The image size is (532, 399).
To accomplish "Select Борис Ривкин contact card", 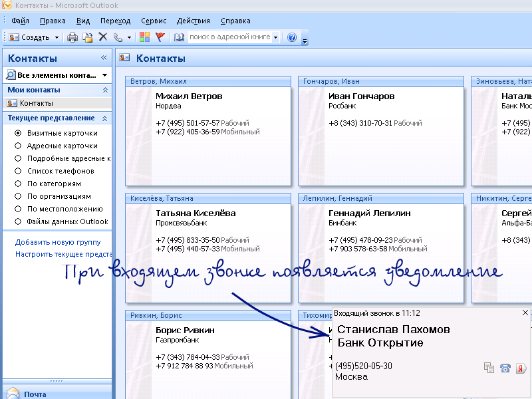I will pyautogui.click(x=208, y=354).
